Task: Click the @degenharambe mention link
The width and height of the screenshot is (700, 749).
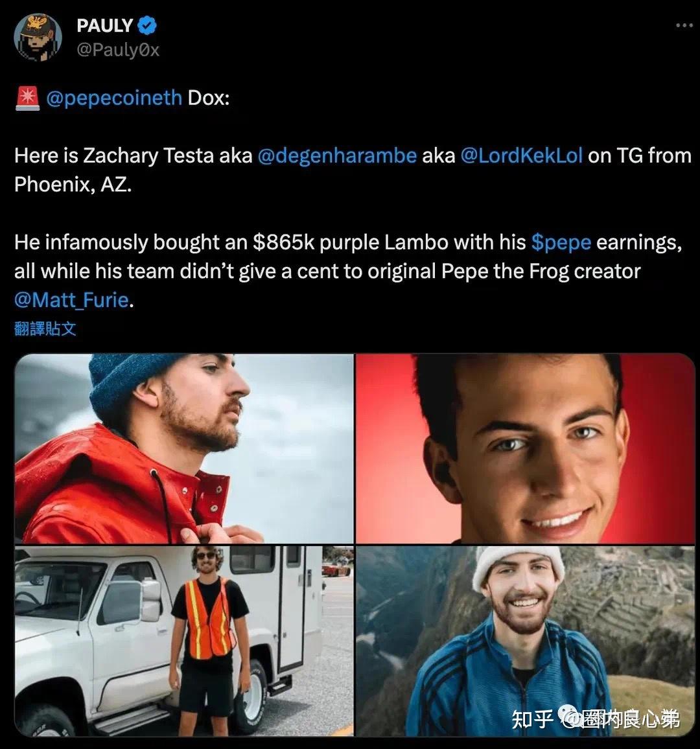Action: (x=336, y=156)
